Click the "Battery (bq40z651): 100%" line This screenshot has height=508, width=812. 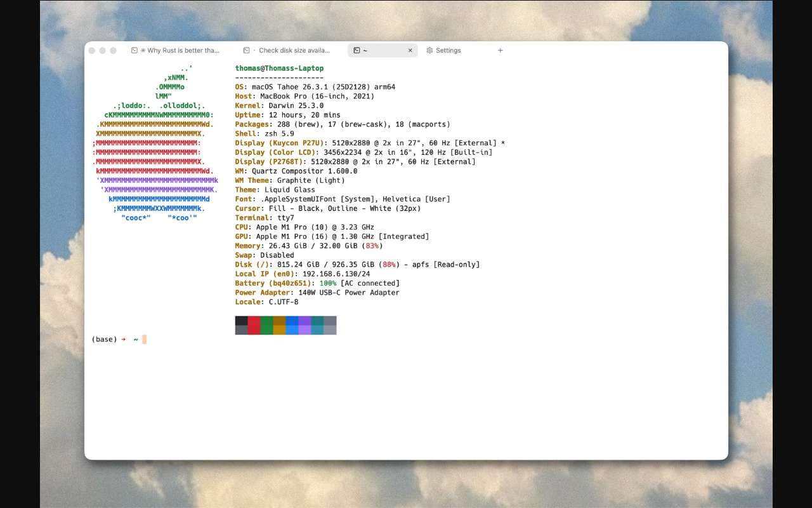pos(317,283)
